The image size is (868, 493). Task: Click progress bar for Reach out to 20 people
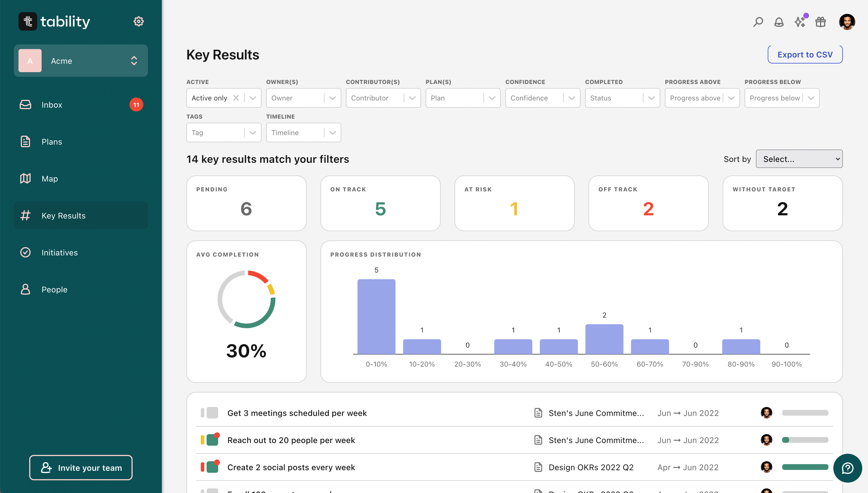[x=805, y=440]
